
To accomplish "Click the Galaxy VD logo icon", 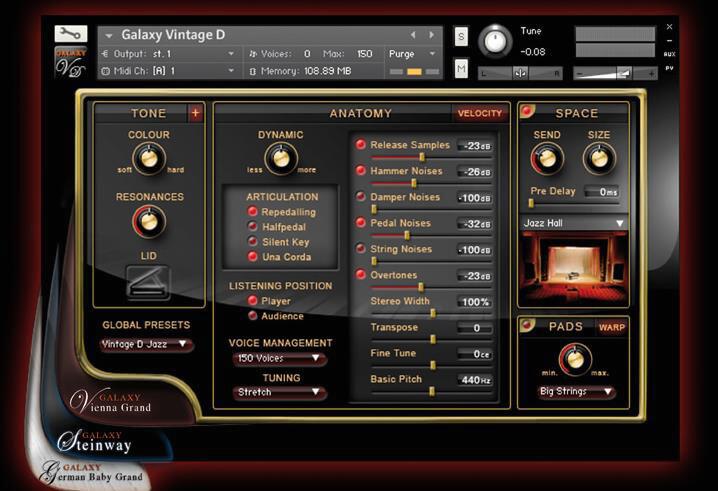I will pos(71,62).
